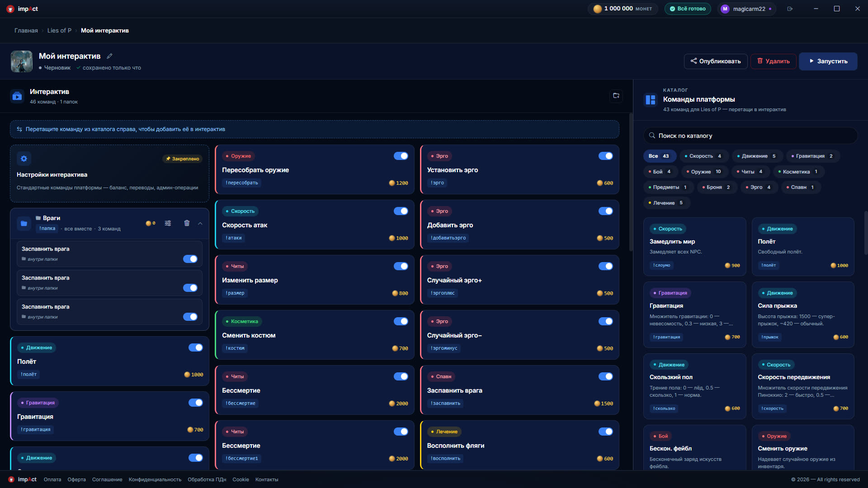Image resolution: width=868 pixels, height=488 pixels.
Task: Click the catalog panel vertical scrollbar
Action: point(866,233)
